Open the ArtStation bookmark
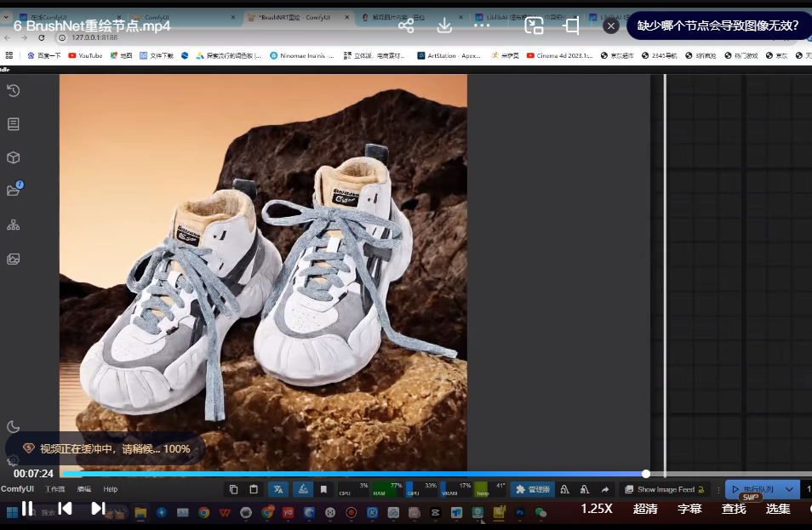 point(449,55)
